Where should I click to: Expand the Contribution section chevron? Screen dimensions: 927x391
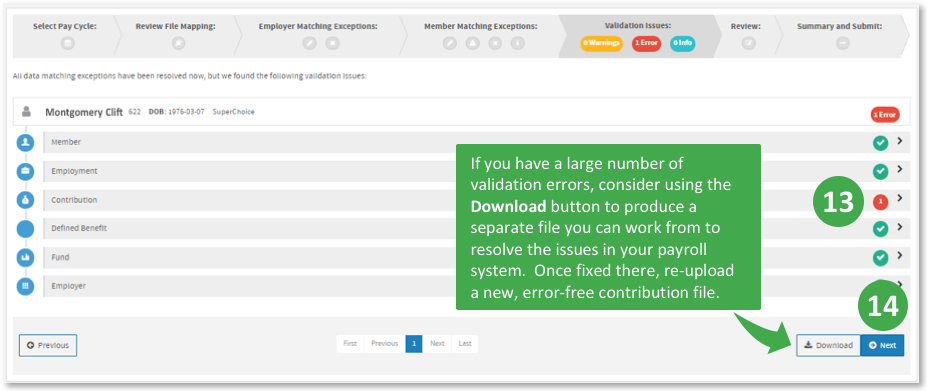pos(899,198)
